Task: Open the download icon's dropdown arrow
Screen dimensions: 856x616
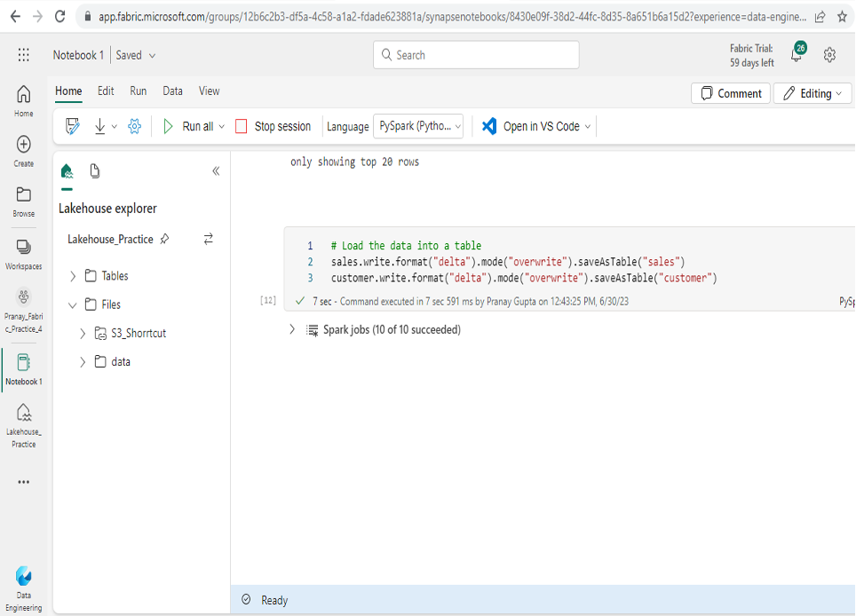Action: (x=114, y=127)
